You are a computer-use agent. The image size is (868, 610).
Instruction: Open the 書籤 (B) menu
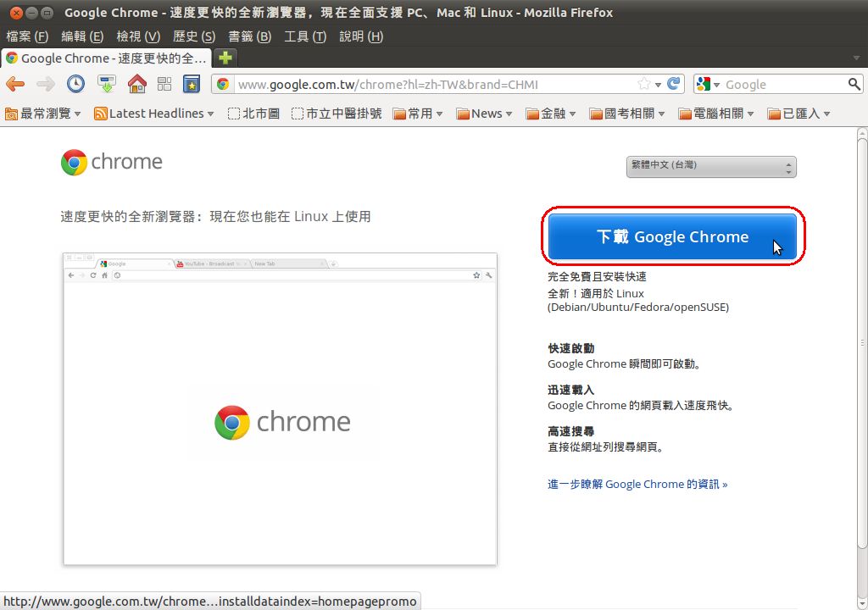pyautogui.click(x=250, y=36)
